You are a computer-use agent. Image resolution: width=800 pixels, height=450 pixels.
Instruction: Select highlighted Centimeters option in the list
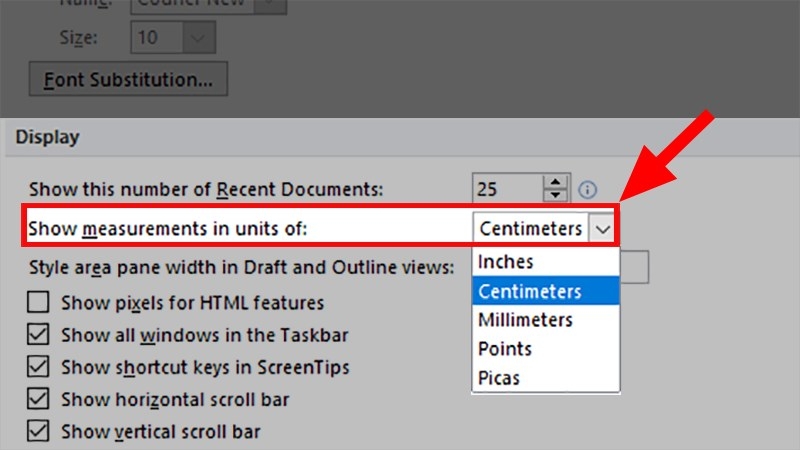coord(530,291)
